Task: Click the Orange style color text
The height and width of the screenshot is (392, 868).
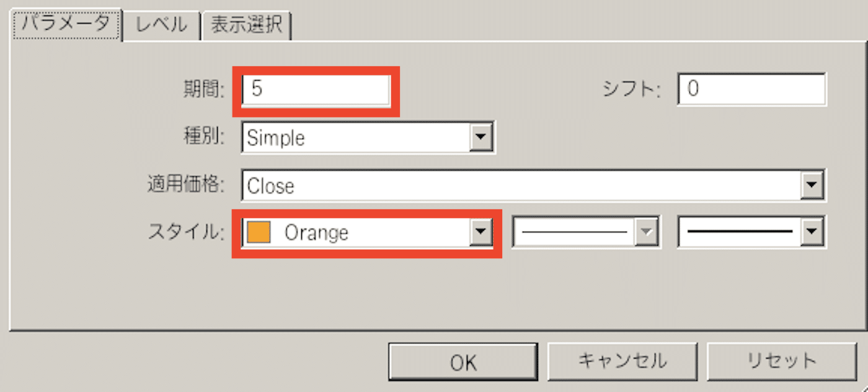Action: click(x=316, y=233)
